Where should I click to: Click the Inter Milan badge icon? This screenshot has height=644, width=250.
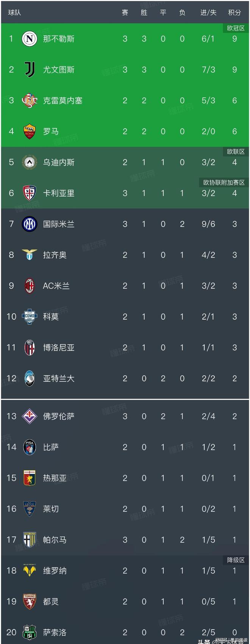(30, 224)
